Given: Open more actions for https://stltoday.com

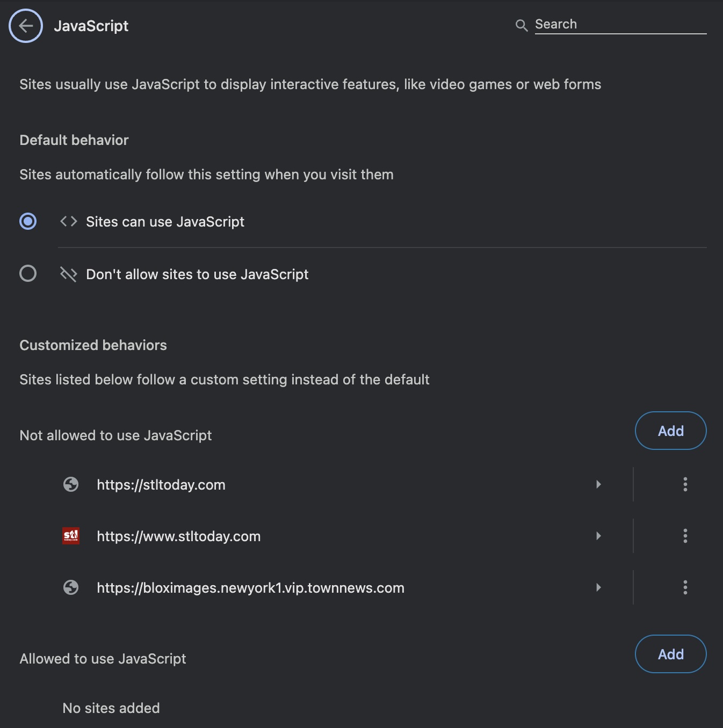Looking at the screenshot, I should (x=685, y=484).
